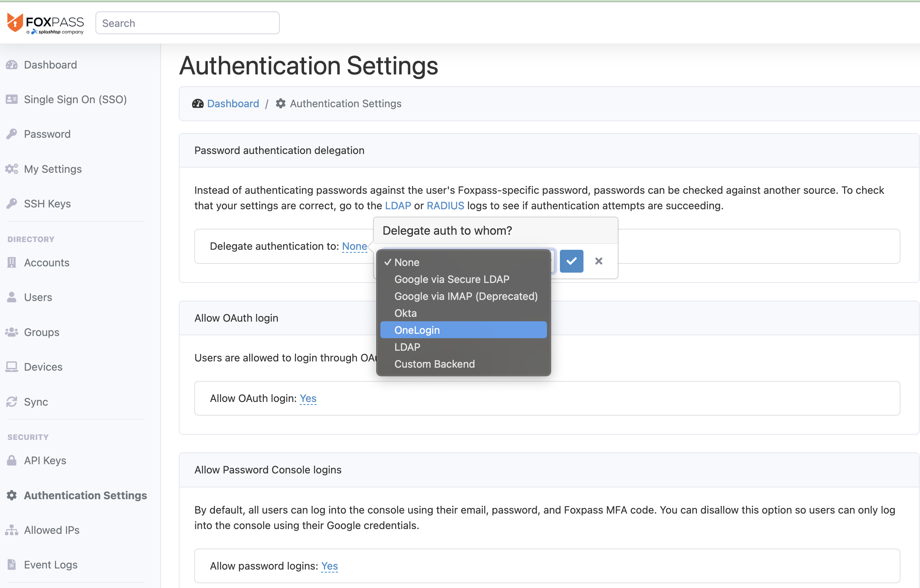
Task: Click the Authentication Settings menu item
Action: click(x=86, y=495)
